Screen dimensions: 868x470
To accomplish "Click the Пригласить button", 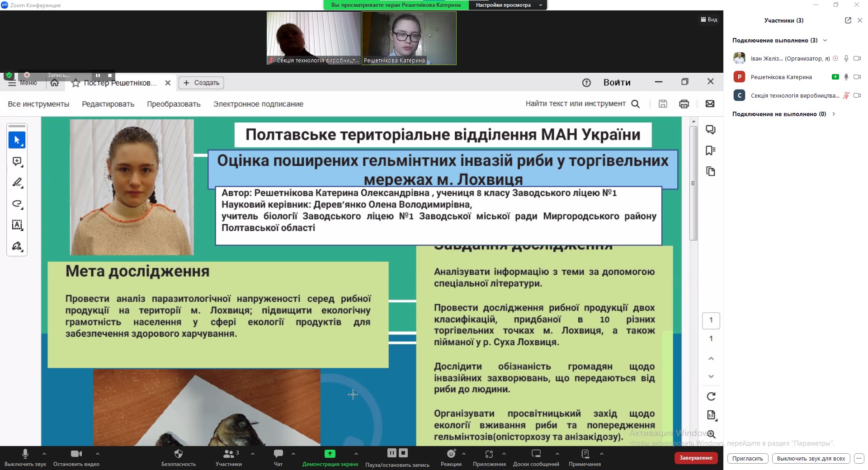I will click(747, 458).
